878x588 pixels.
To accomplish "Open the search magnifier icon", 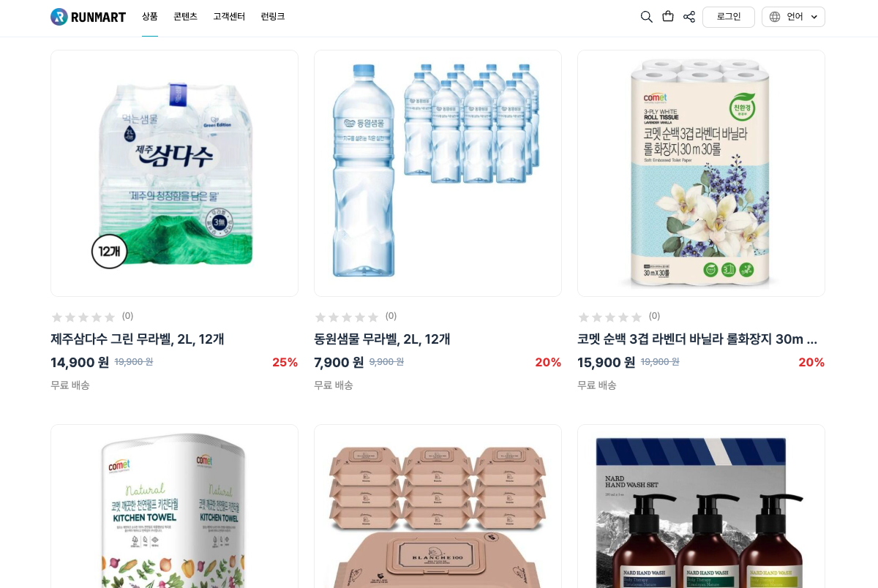I will pyautogui.click(x=646, y=17).
